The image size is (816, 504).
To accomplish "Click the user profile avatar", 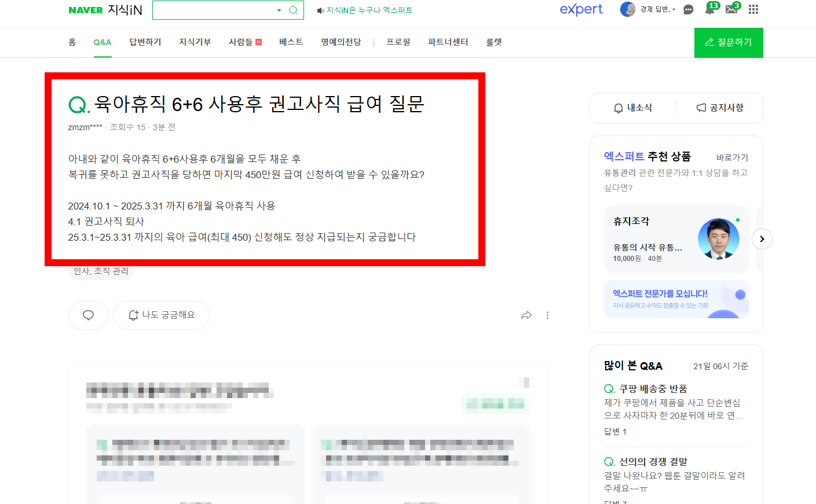I will tap(628, 9).
